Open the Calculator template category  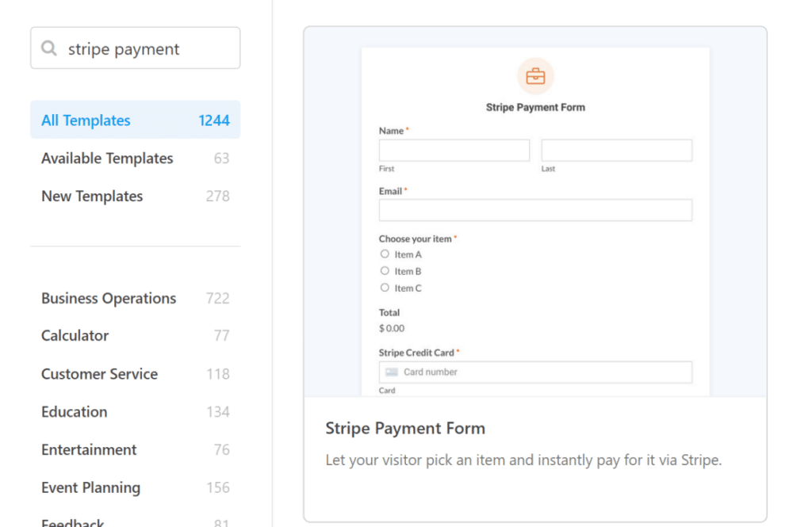[75, 335]
